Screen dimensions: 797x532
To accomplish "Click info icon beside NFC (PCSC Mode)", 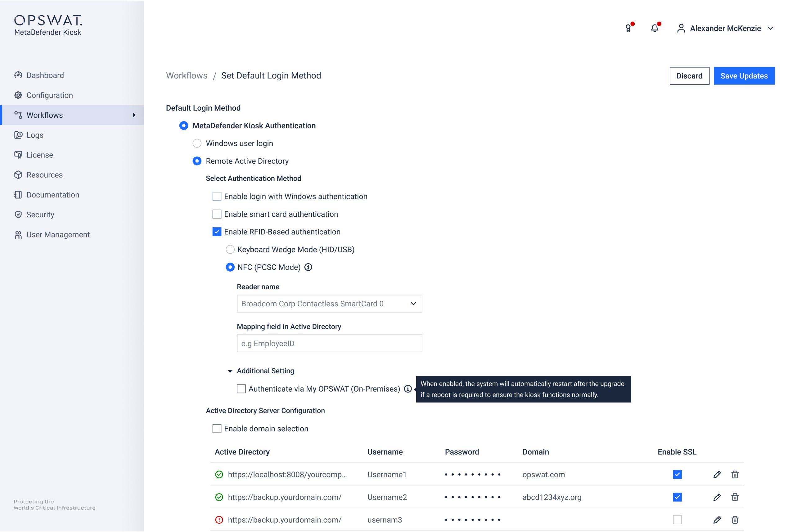I will pos(308,267).
